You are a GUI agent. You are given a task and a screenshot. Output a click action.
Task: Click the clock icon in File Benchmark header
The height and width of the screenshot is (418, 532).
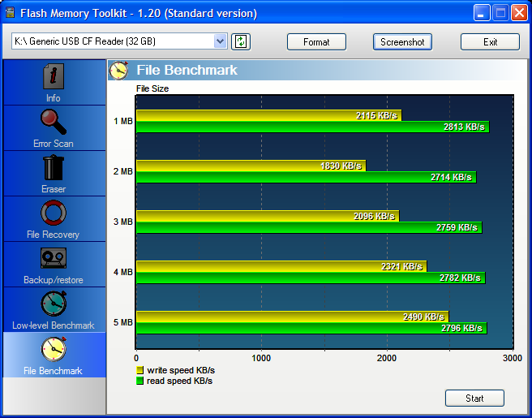tap(119, 70)
